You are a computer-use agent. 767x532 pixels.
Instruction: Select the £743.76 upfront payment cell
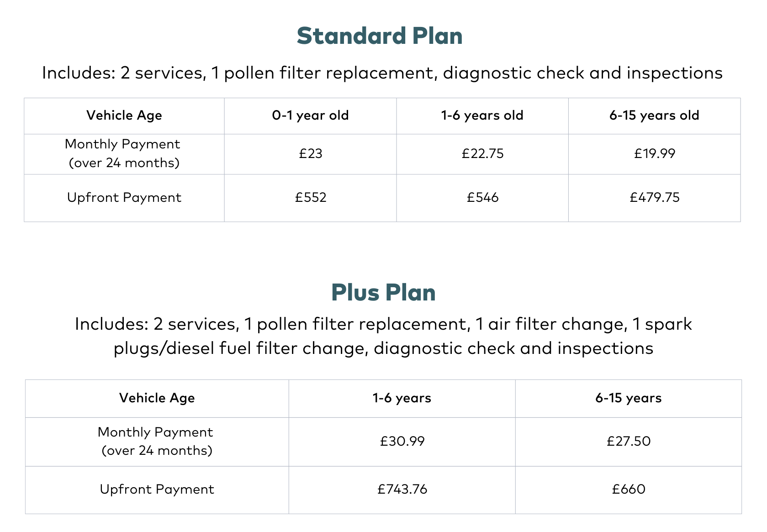402,490
